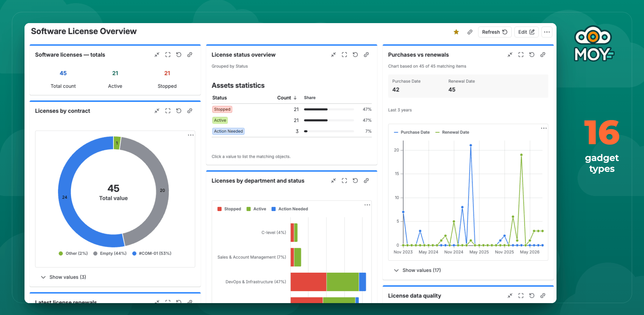This screenshot has height=315, width=644.
Task: Open Edit dashboard button
Action: [x=526, y=32]
